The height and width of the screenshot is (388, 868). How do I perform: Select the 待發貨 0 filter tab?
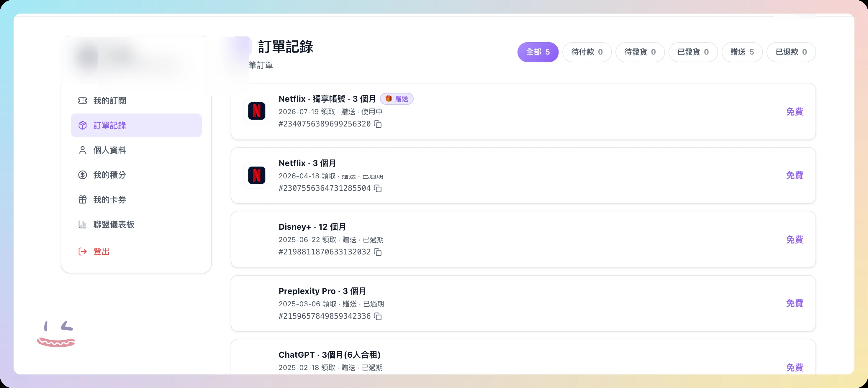640,52
